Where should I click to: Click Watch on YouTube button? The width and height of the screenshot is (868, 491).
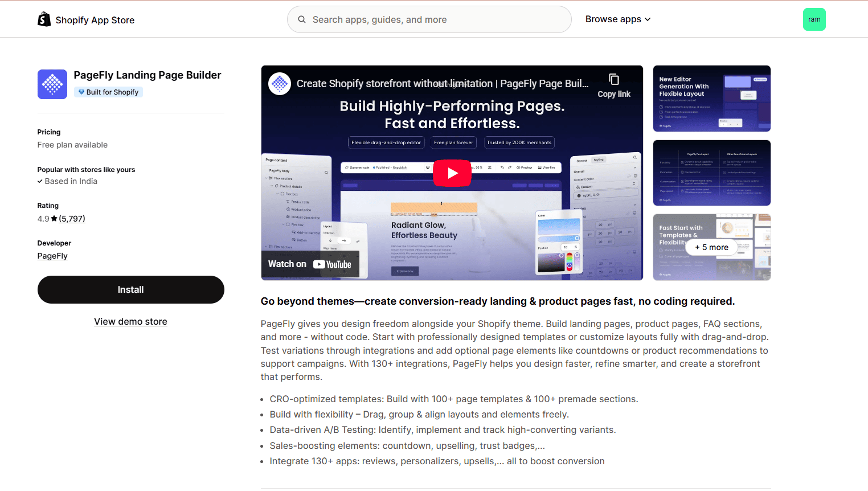(x=310, y=264)
